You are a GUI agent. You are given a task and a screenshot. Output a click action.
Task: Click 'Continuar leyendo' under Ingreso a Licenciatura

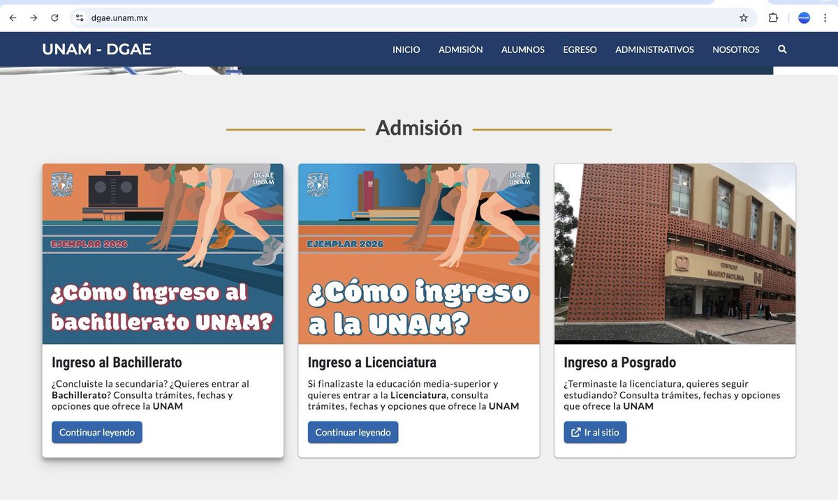(353, 432)
